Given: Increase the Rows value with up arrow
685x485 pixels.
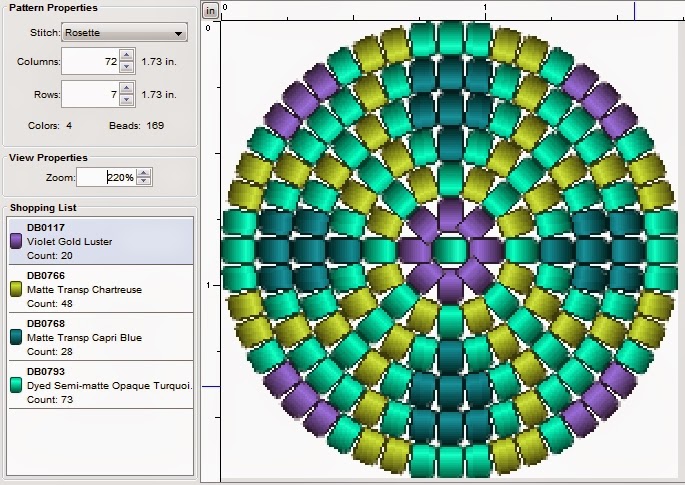Looking at the screenshot, I should tap(127, 88).
